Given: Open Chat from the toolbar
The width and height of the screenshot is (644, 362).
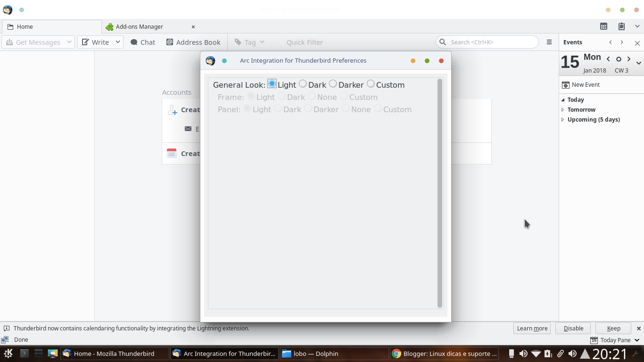Looking at the screenshot, I should tap(143, 42).
